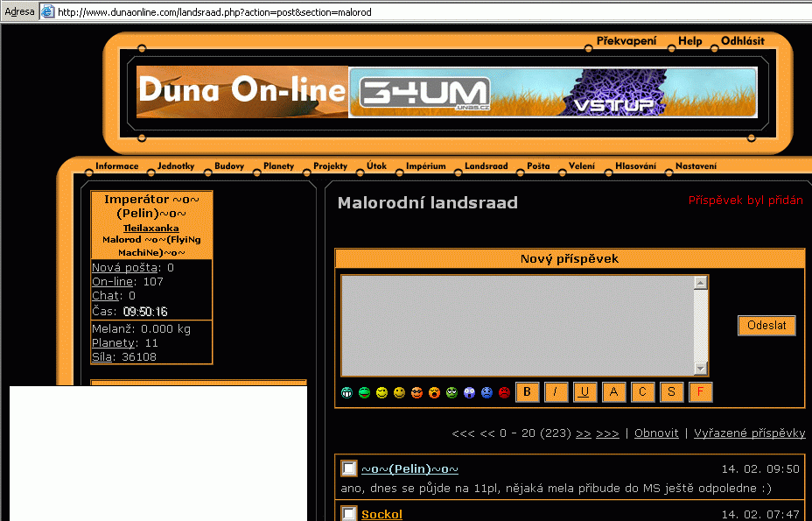Insert the orange sunglasses smiley
Screen dimensions: 812x521
coord(416,393)
